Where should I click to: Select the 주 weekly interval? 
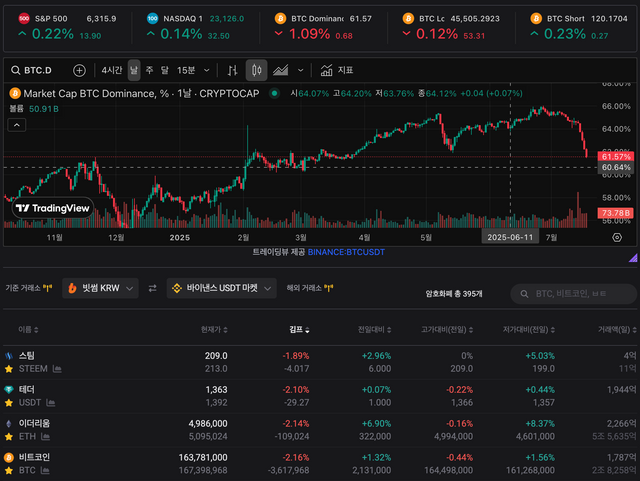coord(149,70)
